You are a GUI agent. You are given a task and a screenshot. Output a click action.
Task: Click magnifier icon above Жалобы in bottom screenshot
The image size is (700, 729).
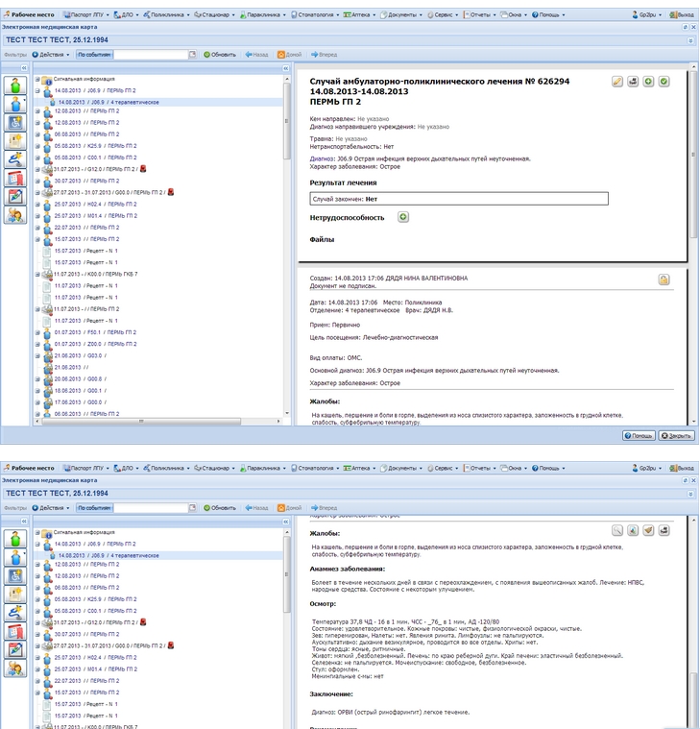616,530
